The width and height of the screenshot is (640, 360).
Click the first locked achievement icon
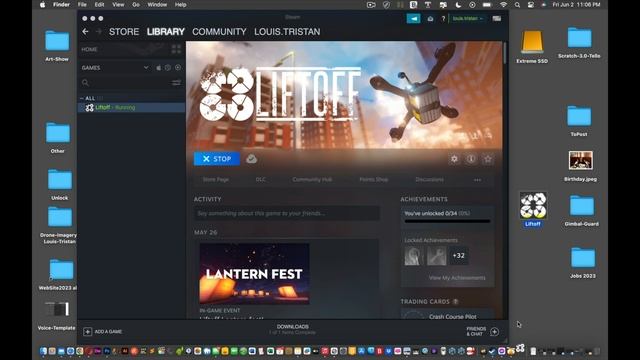pyautogui.click(x=413, y=256)
